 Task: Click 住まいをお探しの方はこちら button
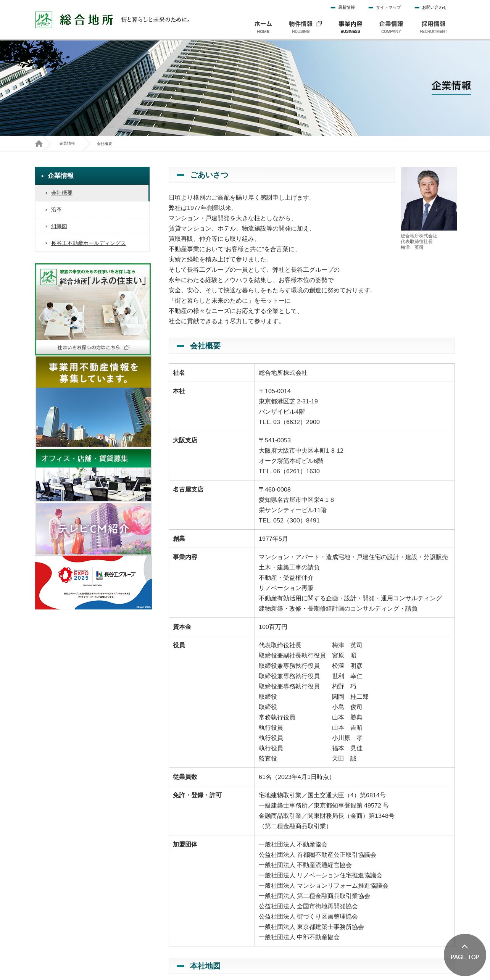click(x=93, y=347)
